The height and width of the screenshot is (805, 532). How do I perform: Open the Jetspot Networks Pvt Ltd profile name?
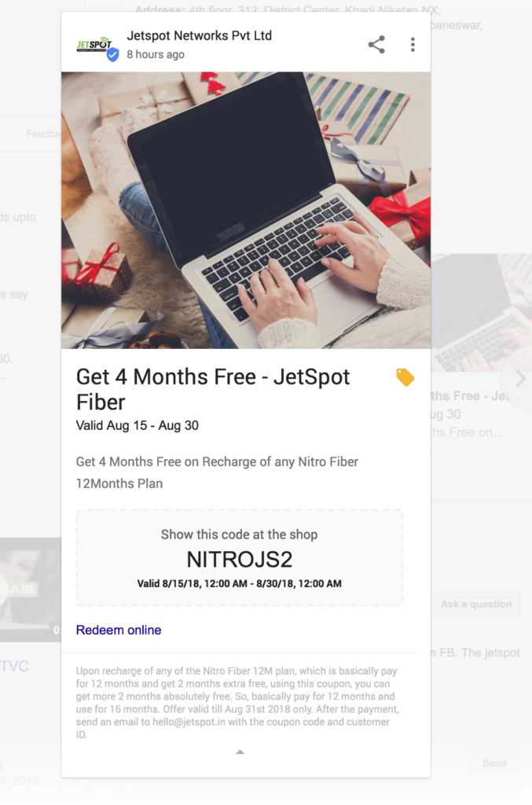pos(199,35)
